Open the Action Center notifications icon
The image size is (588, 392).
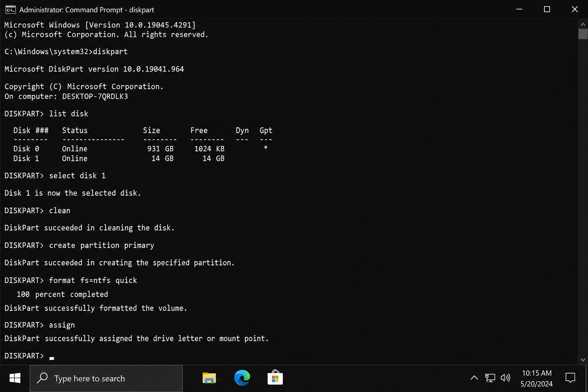tap(570, 378)
